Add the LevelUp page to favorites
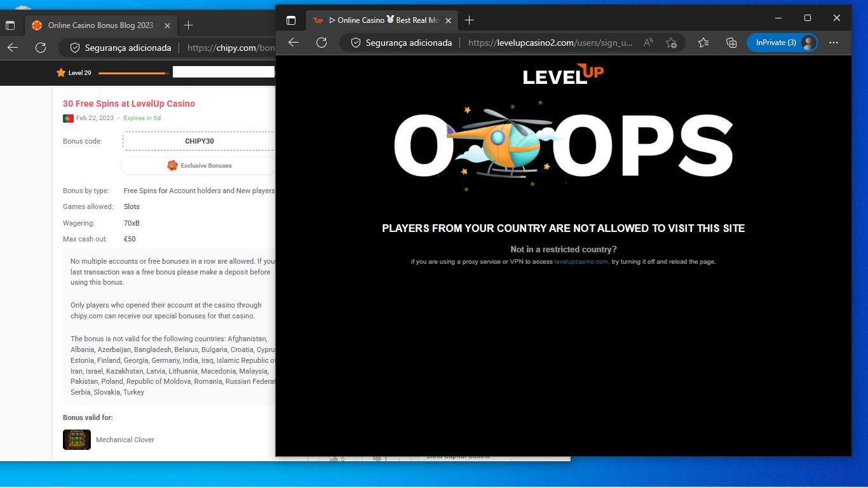This screenshot has height=488, width=868. pos(671,43)
